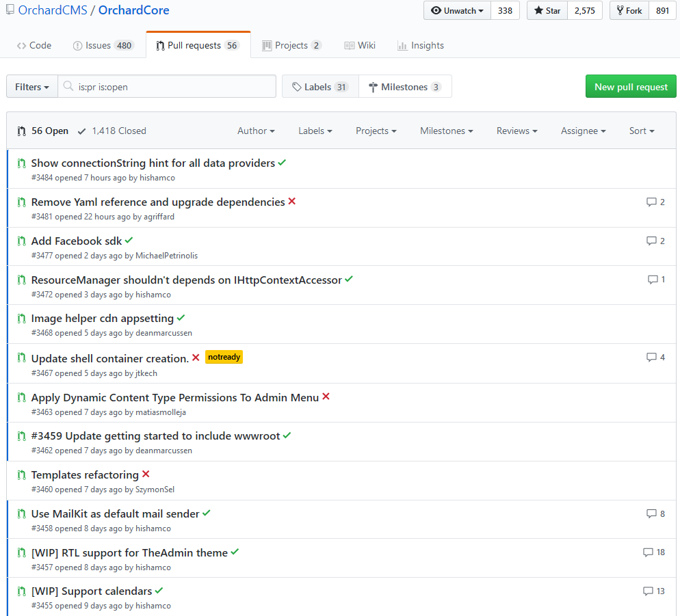Open comments on ResourceManager IHttpContextAccessor PR
Image resolution: width=680 pixels, height=616 pixels.
coord(656,279)
